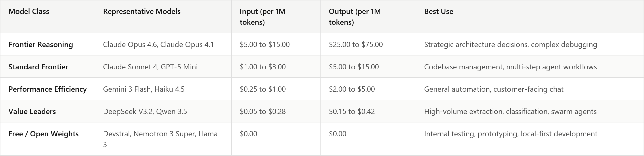Screen dimensions: 644x156
Task: Click the Frontier Reasoning row label
Action: point(41,44)
